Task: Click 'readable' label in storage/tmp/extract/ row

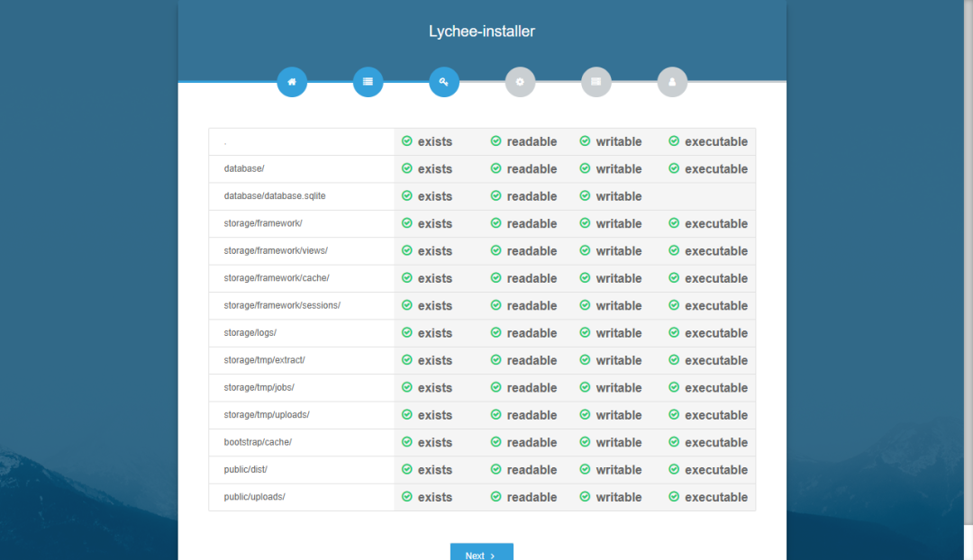Action: 532,360
